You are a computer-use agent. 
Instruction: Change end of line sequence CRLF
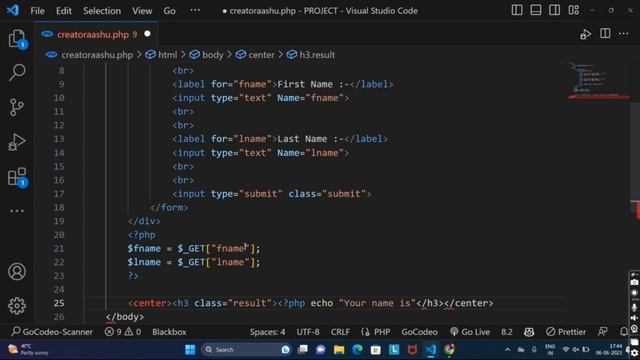340,332
